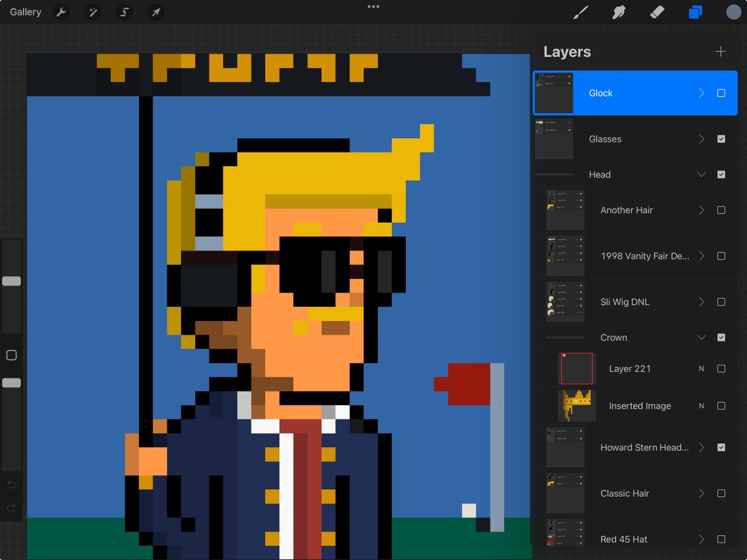Screen dimensions: 747x560
Task: Expand the Glasses group chevron
Action: tap(702, 139)
